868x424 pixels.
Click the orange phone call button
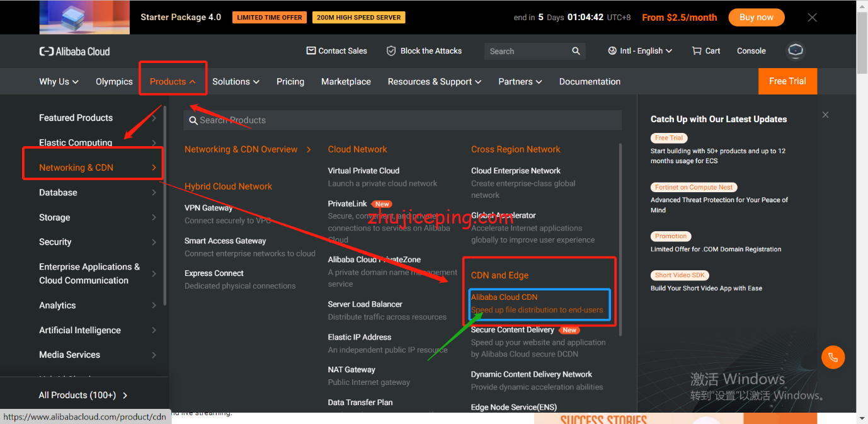833,357
